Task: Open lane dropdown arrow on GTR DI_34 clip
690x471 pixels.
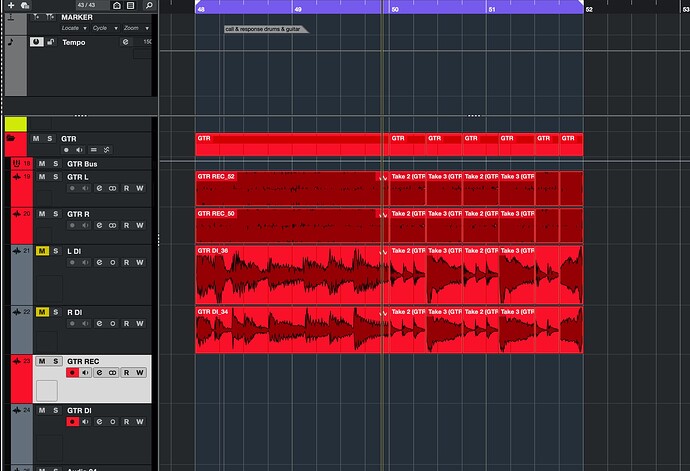Action: (383, 313)
